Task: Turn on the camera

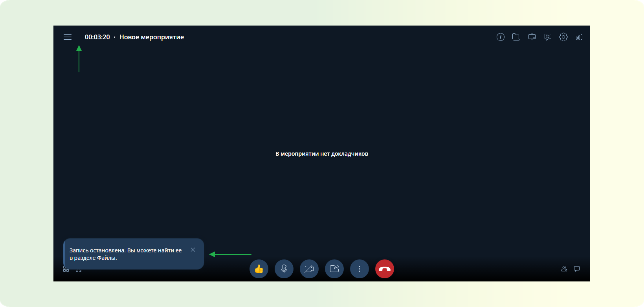Action: tap(309, 269)
